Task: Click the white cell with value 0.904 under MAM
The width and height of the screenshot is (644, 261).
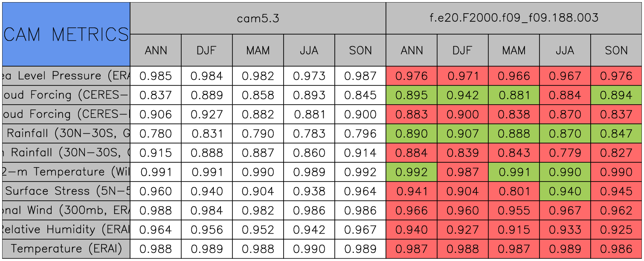Action: point(258,191)
